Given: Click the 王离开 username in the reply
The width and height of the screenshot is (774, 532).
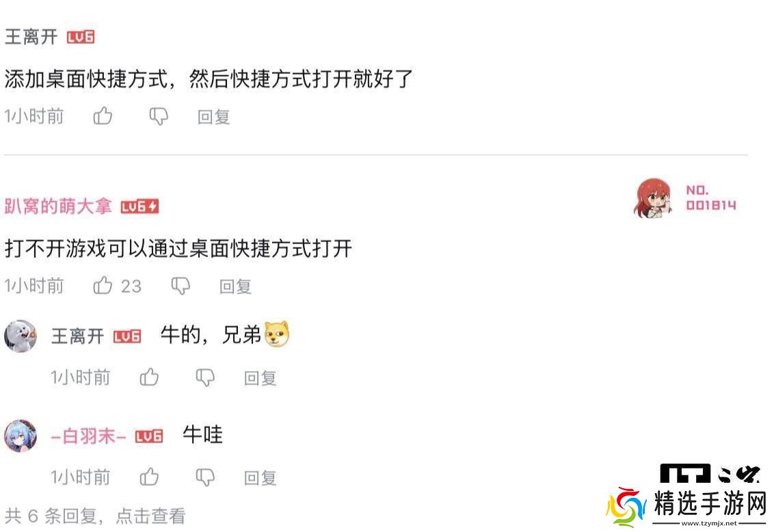Looking at the screenshot, I should [77, 336].
